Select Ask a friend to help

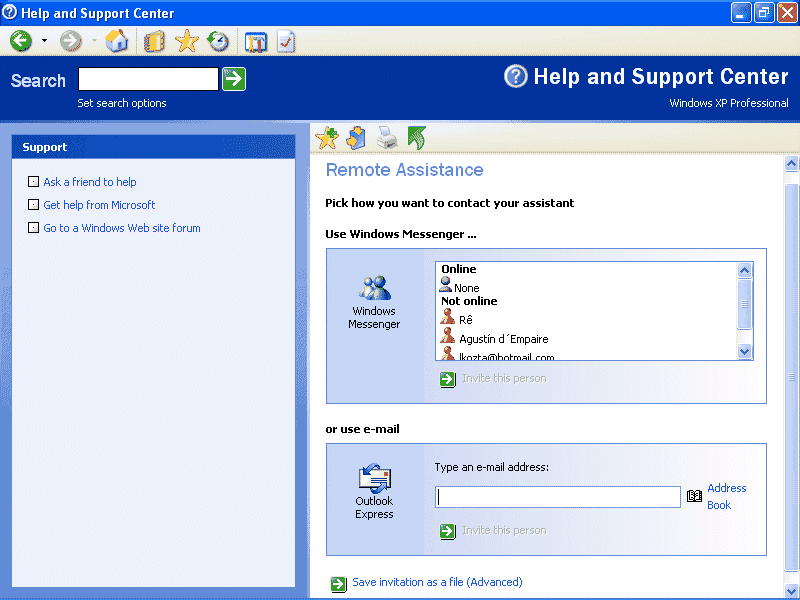point(89,182)
